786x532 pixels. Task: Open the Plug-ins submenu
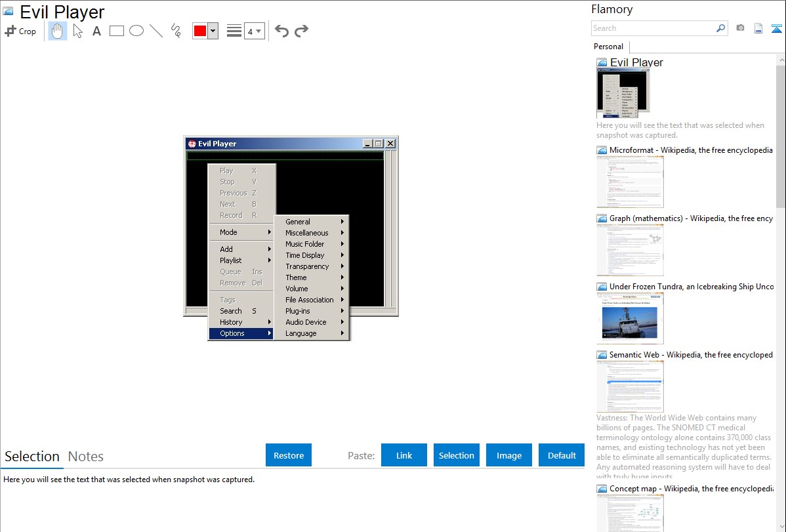pos(312,311)
